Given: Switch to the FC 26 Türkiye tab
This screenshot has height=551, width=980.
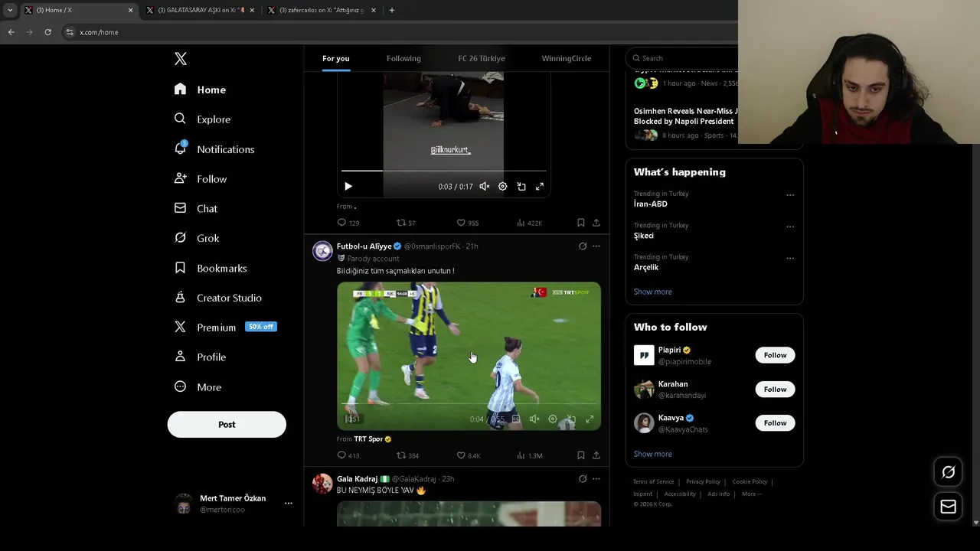Looking at the screenshot, I should [482, 58].
